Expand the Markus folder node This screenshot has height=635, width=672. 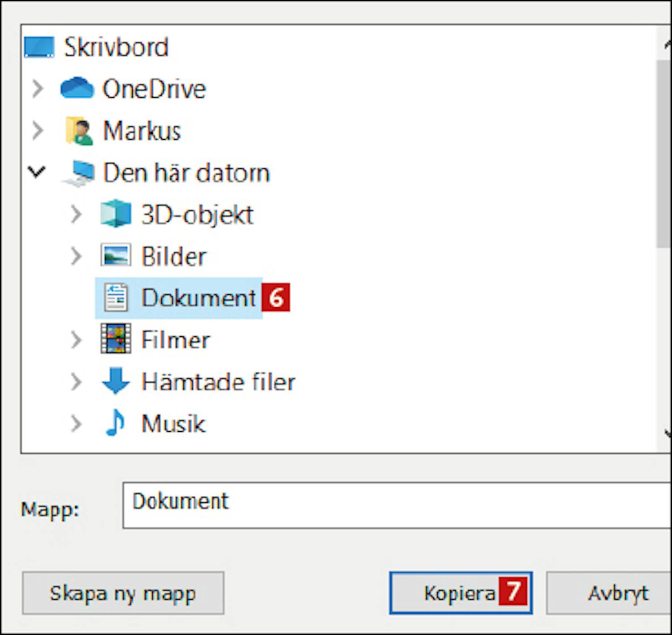click(x=38, y=130)
